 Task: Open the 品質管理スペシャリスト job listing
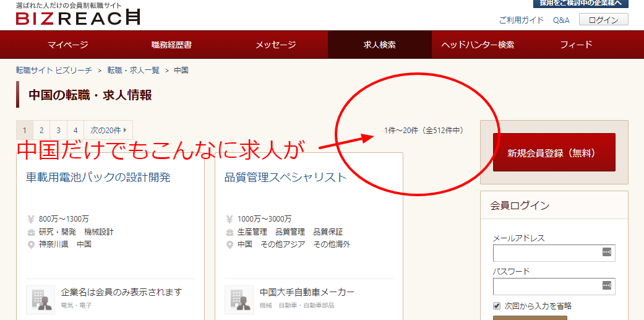pos(286,178)
